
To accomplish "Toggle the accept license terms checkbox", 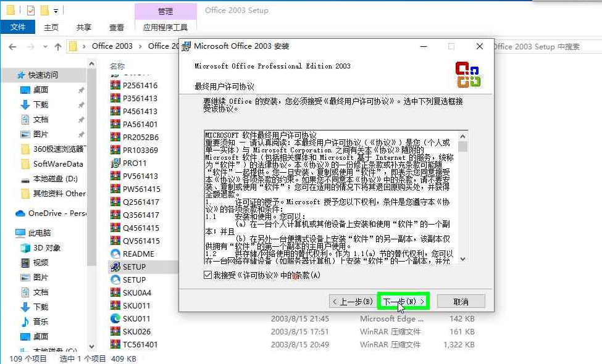I will [x=207, y=275].
